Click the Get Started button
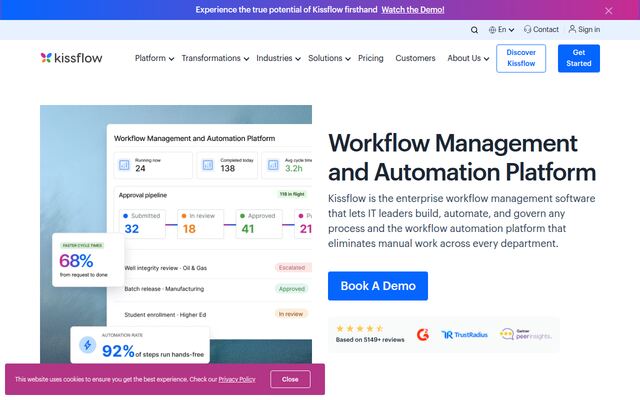 click(x=579, y=58)
